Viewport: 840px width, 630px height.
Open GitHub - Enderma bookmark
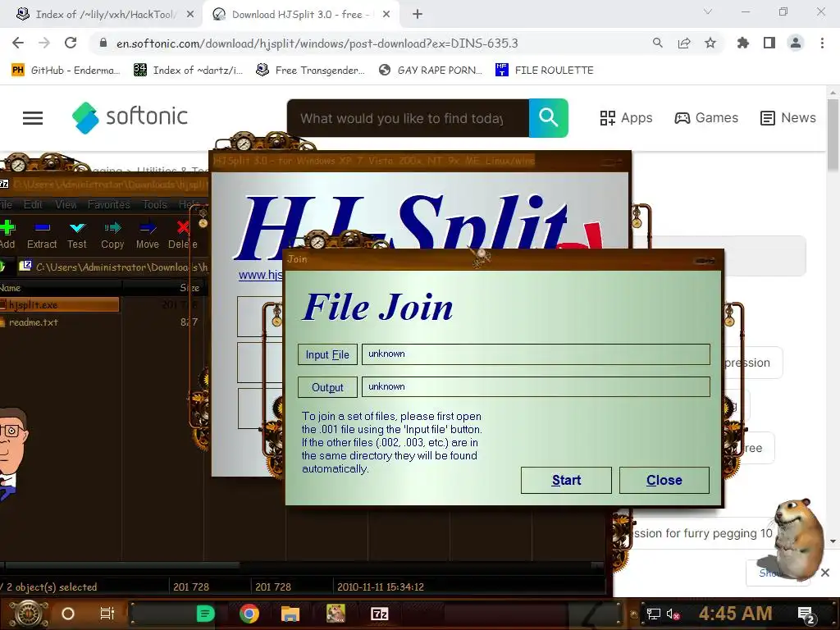click(66, 71)
